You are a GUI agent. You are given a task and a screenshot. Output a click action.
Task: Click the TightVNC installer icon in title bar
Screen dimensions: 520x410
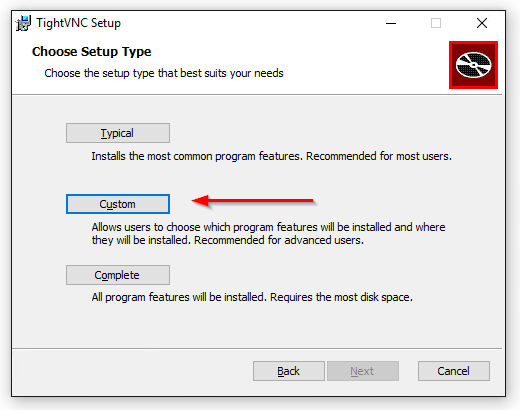pos(23,23)
